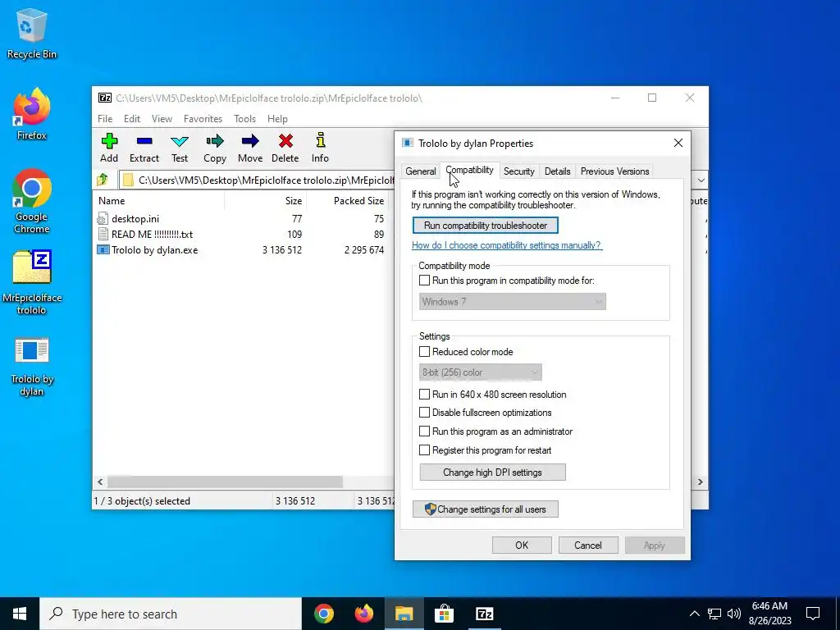840x630 pixels.
Task: Check Run in 640 x 480 resolution
Action: [424, 395]
